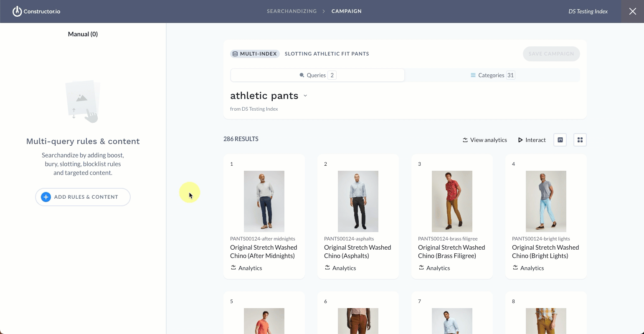Select the Manual (0) tab
Image resolution: width=644 pixels, height=334 pixels.
pyautogui.click(x=83, y=34)
